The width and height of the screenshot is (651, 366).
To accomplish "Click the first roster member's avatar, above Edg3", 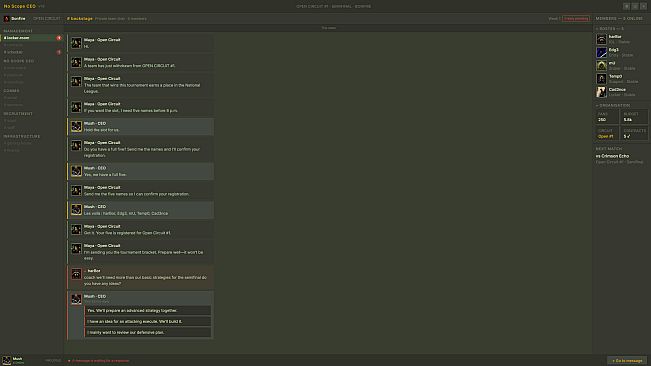I will [x=601, y=39].
